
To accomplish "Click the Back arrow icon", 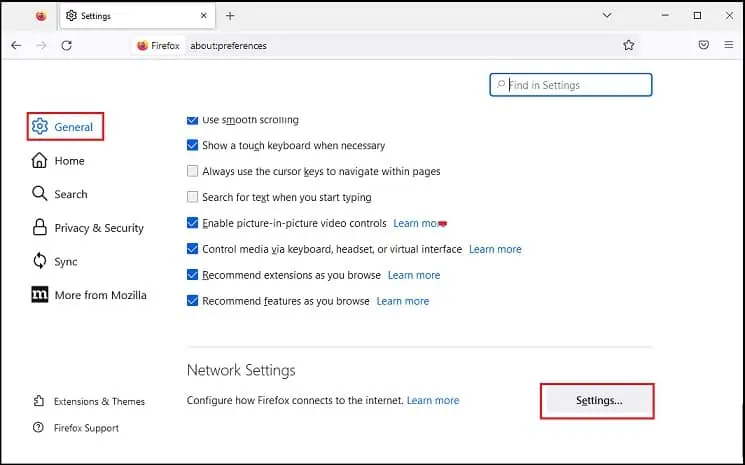I will (16, 45).
